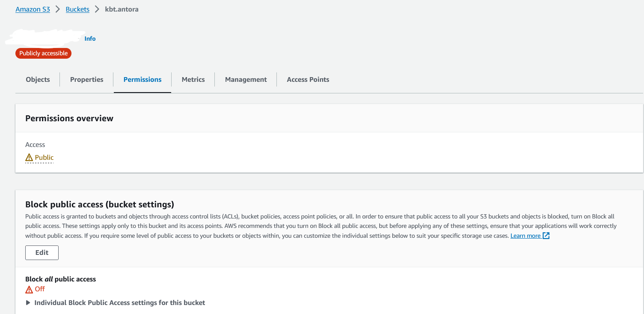Click the breadcrumb chevron after Buckets
The image size is (644, 314).
pos(97,9)
